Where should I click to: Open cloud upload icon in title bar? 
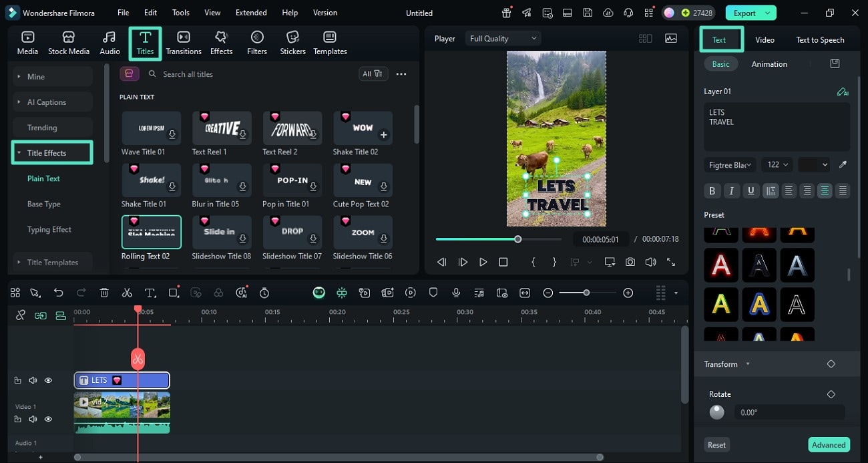click(608, 13)
